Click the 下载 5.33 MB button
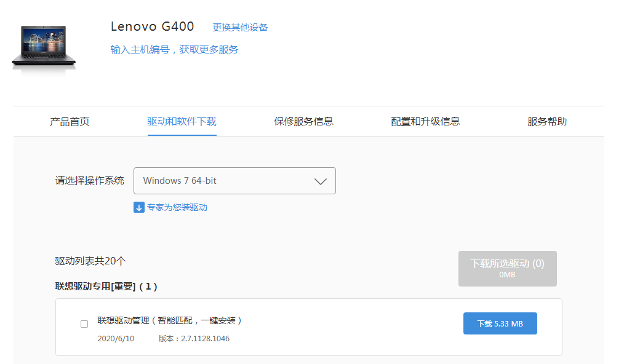The width and height of the screenshot is (632, 364). pos(500,323)
